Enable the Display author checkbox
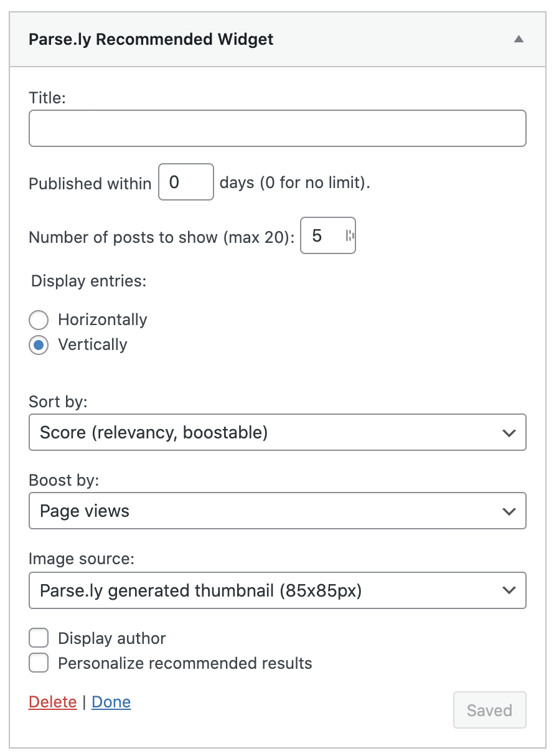This screenshot has height=756, width=554. point(39,638)
